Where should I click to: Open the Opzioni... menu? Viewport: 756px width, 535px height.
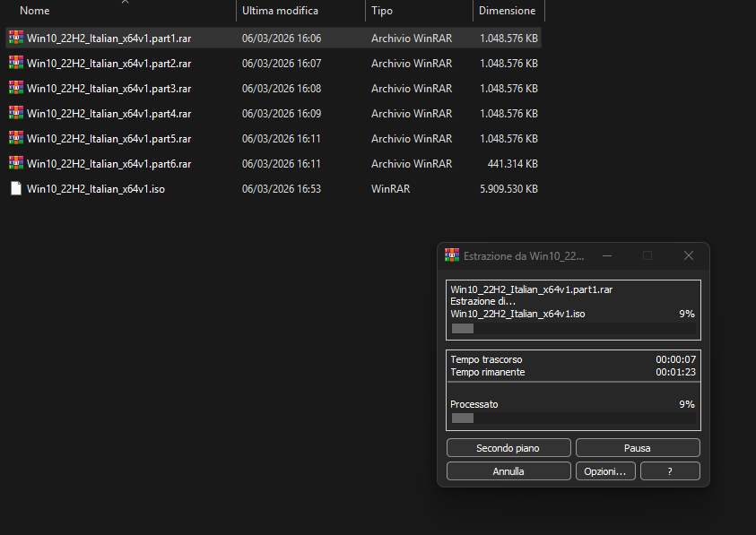(605, 470)
